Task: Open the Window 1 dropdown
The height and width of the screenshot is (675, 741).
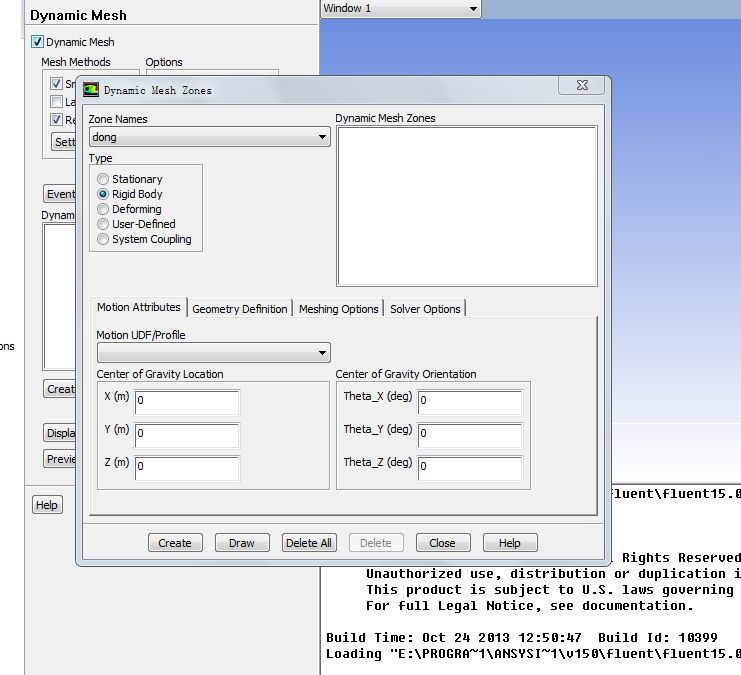Action: click(x=401, y=9)
